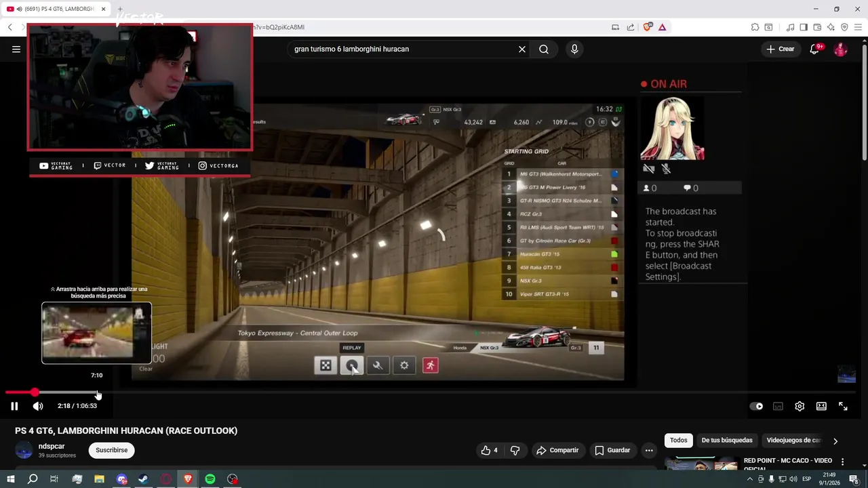Clear the YouTube search box text

click(522, 49)
